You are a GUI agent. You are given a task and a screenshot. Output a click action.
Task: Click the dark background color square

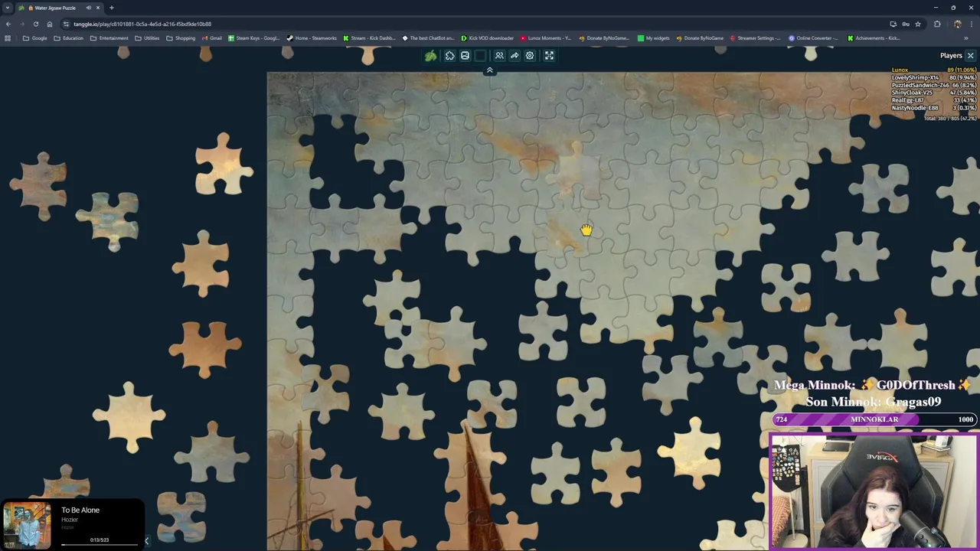[x=480, y=56]
